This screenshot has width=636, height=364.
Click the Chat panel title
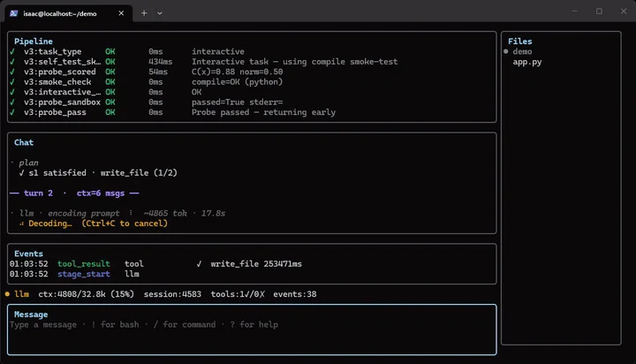coord(24,142)
